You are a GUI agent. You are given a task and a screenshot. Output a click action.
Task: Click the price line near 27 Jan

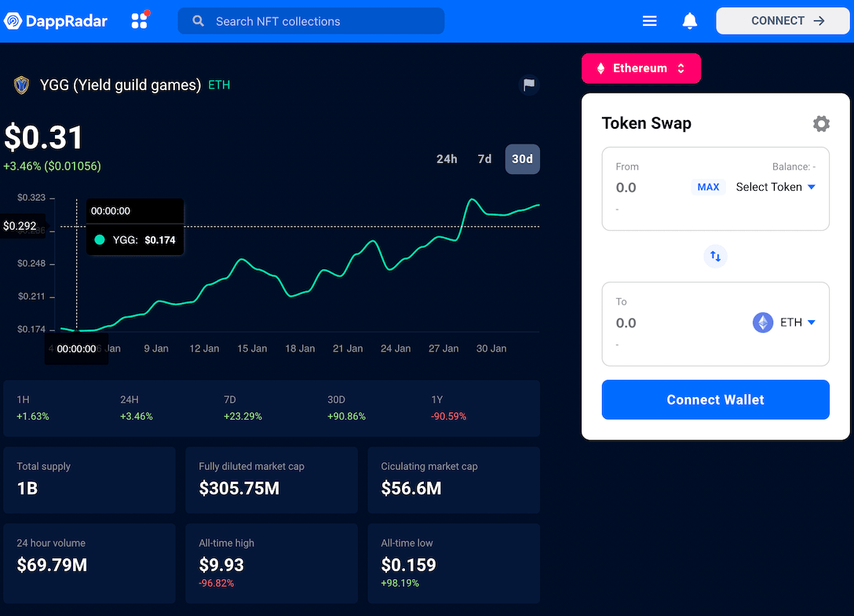click(445, 236)
